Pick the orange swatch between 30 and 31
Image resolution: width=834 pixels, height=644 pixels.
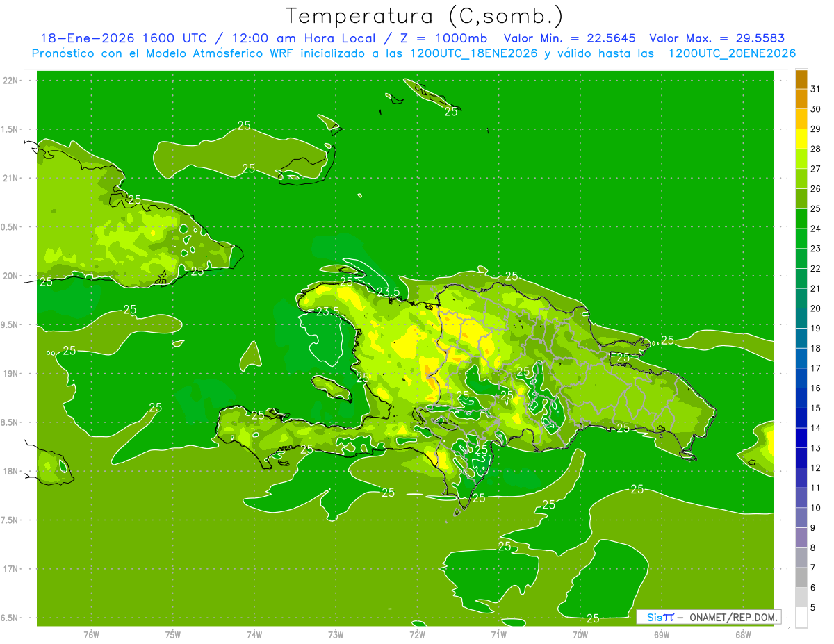(x=801, y=99)
